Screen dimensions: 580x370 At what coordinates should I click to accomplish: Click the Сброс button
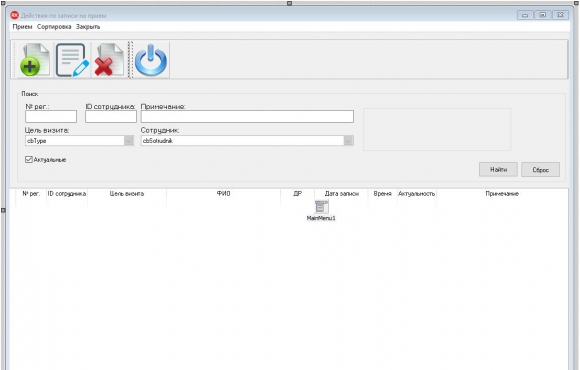[540, 169]
